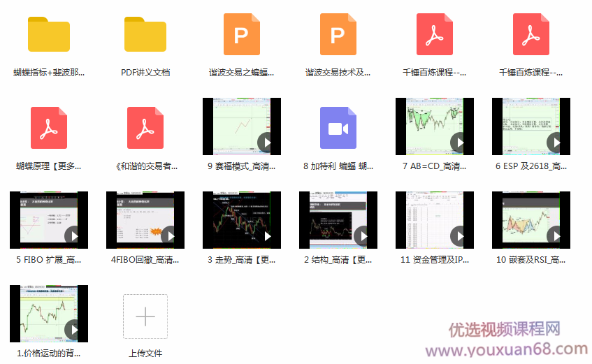This screenshot has width=592, height=364.
Task: Play the 9 赛福模式 video
Action: coord(267,143)
